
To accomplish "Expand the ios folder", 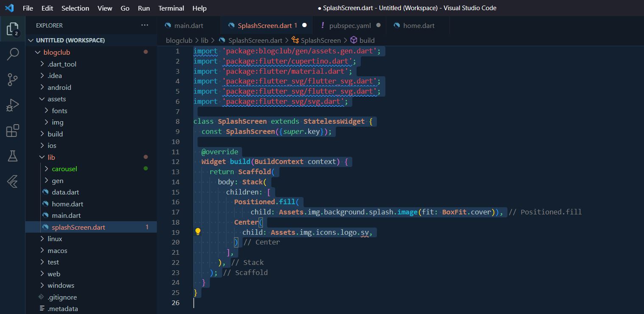I will pos(91,145).
